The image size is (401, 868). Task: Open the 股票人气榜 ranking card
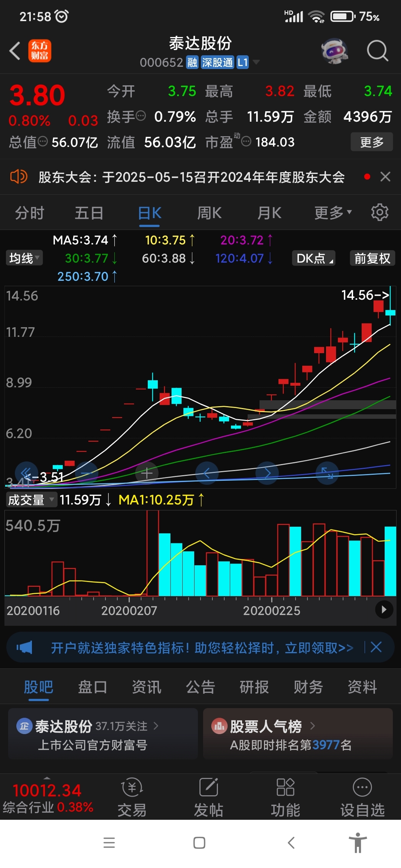click(x=298, y=734)
